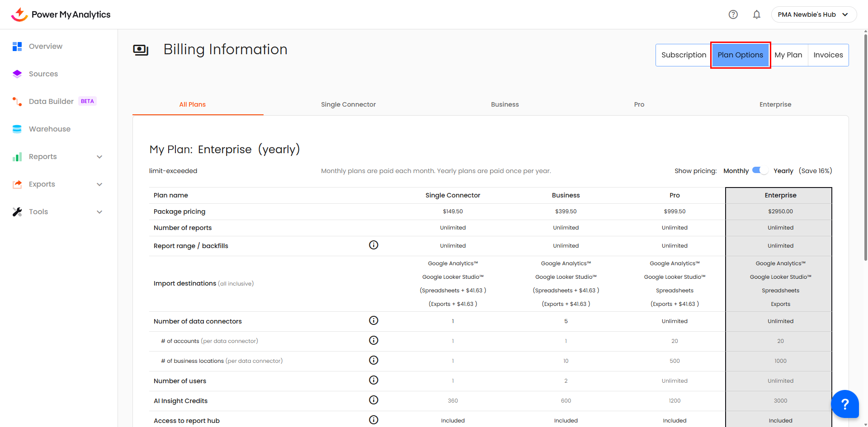Go to Data Builder beta page
This screenshot has height=427, width=868.
51,101
